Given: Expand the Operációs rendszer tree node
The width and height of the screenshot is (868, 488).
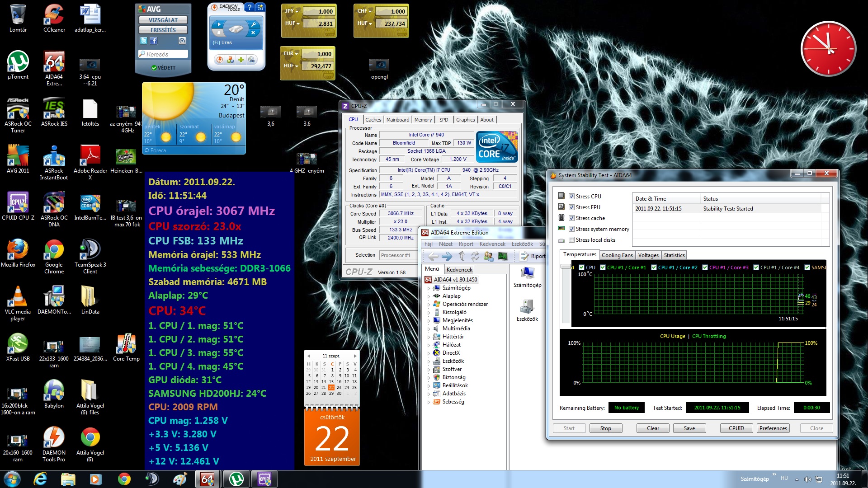Looking at the screenshot, I should click(x=429, y=304).
